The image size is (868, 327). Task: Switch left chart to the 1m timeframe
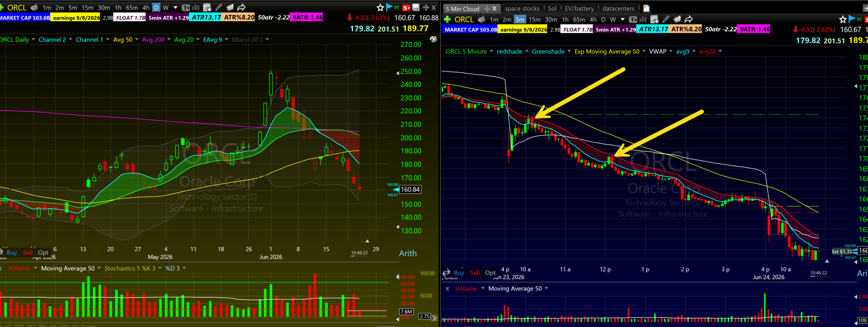point(47,7)
